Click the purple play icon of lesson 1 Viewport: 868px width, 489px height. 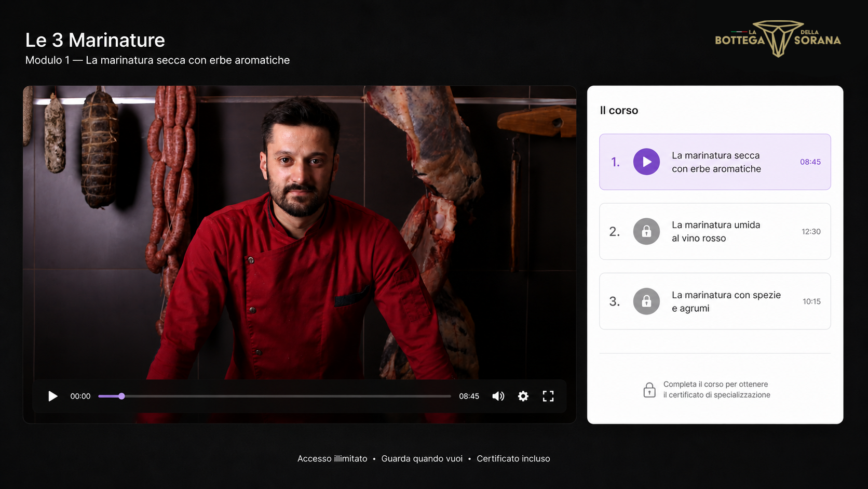[646, 162]
